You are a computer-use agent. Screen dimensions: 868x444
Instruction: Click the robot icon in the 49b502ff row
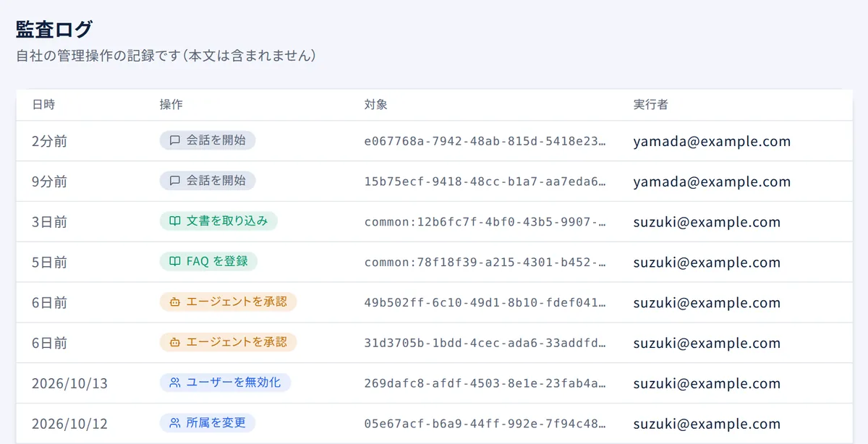174,302
